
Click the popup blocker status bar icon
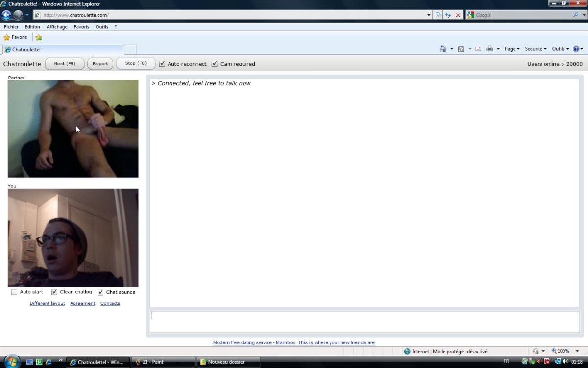536,351
